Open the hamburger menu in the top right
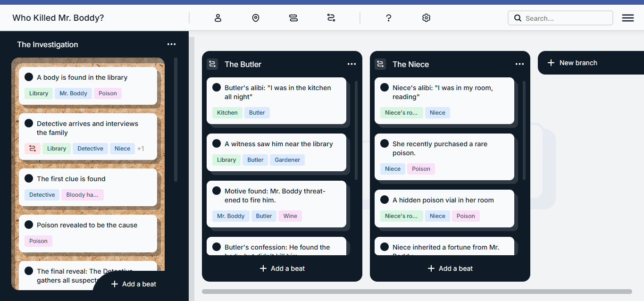Screen dimensions: 644x301 pyautogui.click(x=627, y=18)
